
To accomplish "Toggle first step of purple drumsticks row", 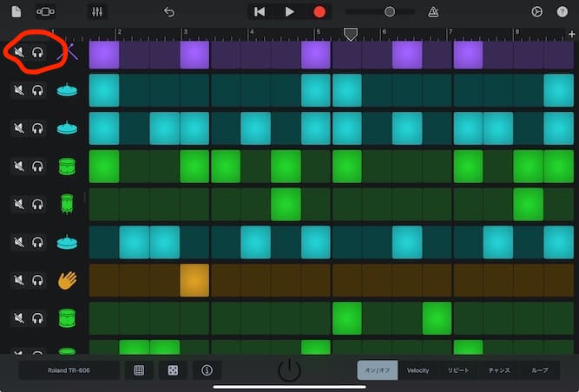I will 104,55.
